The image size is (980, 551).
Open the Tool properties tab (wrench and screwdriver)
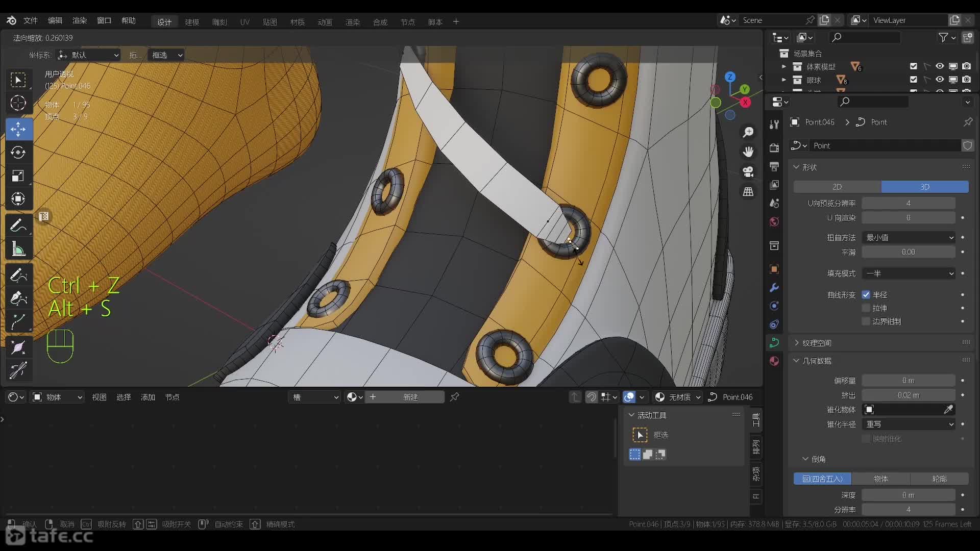click(774, 124)
